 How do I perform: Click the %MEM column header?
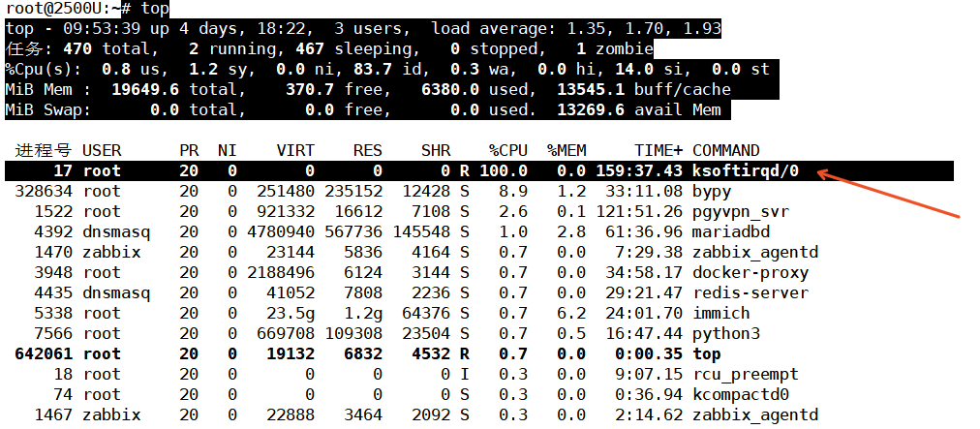(x=566, y=151)
